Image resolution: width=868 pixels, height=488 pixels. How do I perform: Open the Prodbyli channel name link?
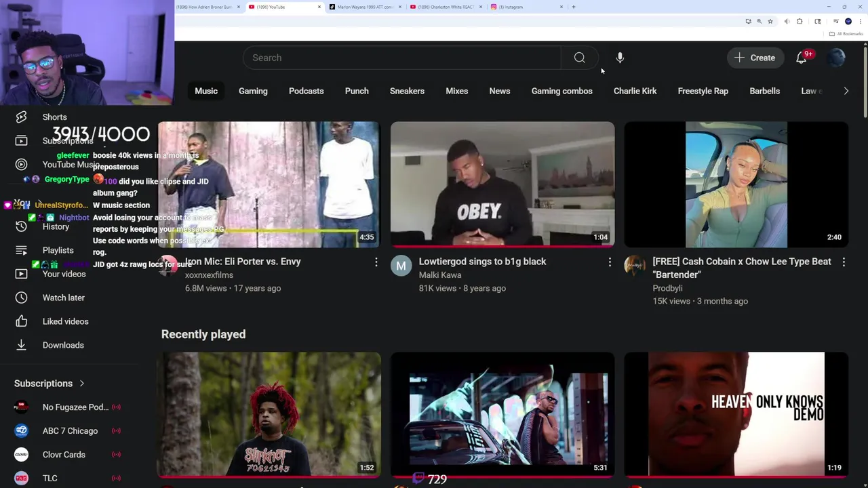[x=667, y=288]
